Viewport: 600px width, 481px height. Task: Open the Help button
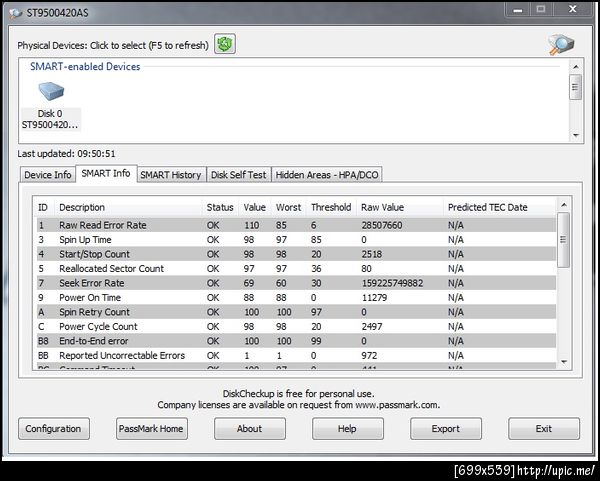click(x=347, y=429)
